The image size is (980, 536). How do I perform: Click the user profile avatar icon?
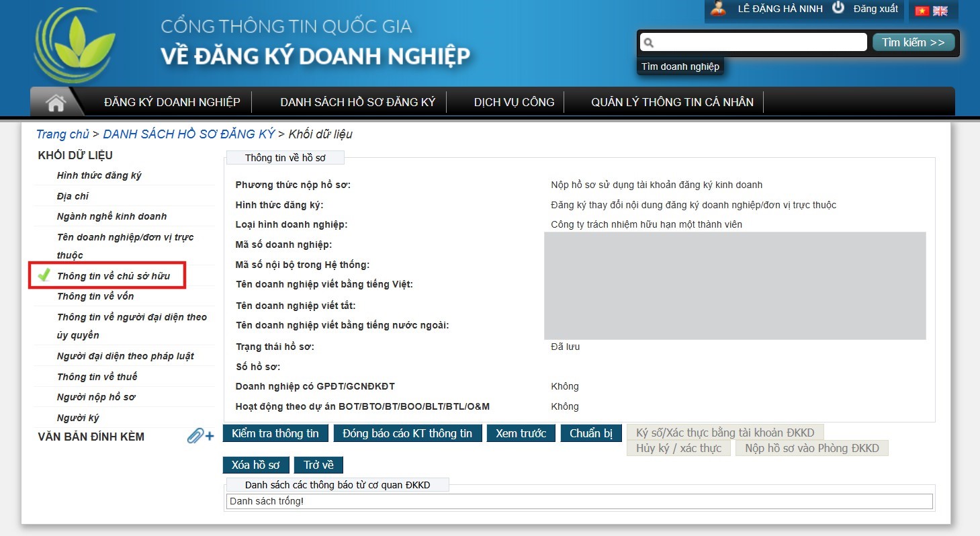pos(718,9)
